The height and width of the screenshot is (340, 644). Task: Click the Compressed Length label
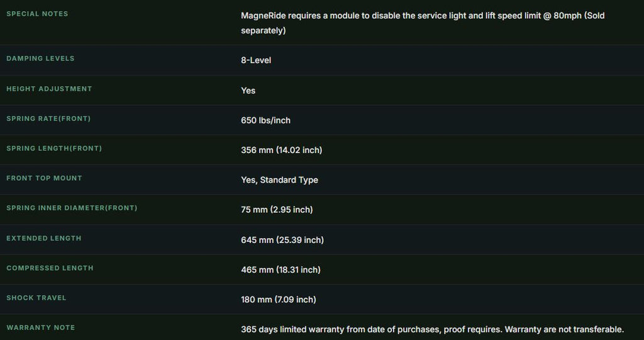(50, 268)
